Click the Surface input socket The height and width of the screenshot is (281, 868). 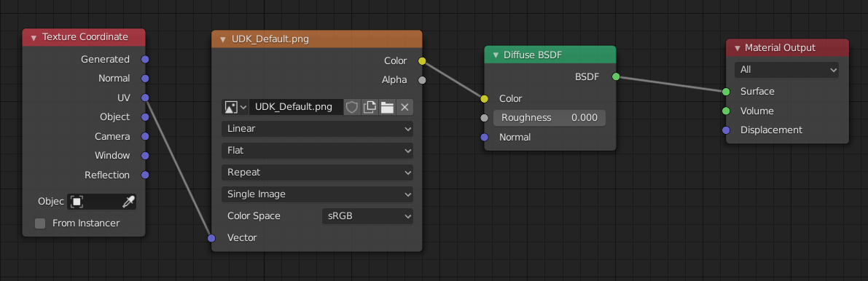727,91
